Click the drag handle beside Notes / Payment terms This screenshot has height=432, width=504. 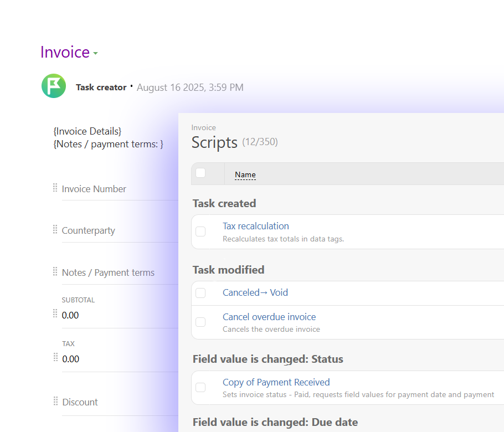(x=55, y=272)
